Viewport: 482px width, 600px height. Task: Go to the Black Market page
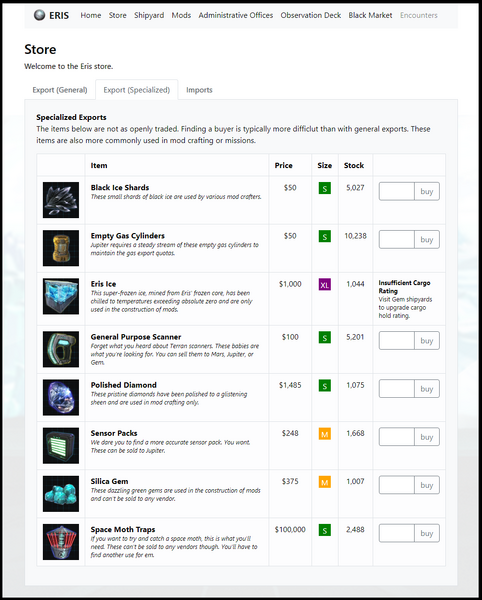tap(370, 15)
